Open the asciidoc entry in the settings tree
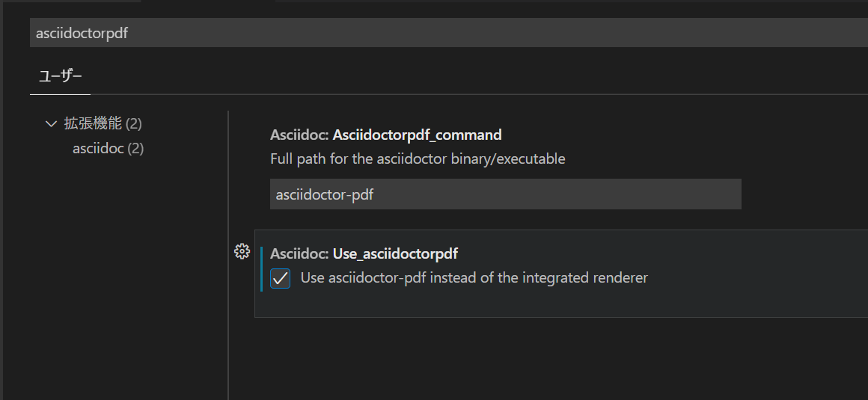868x400 pixels. click(x=98, y=149)
